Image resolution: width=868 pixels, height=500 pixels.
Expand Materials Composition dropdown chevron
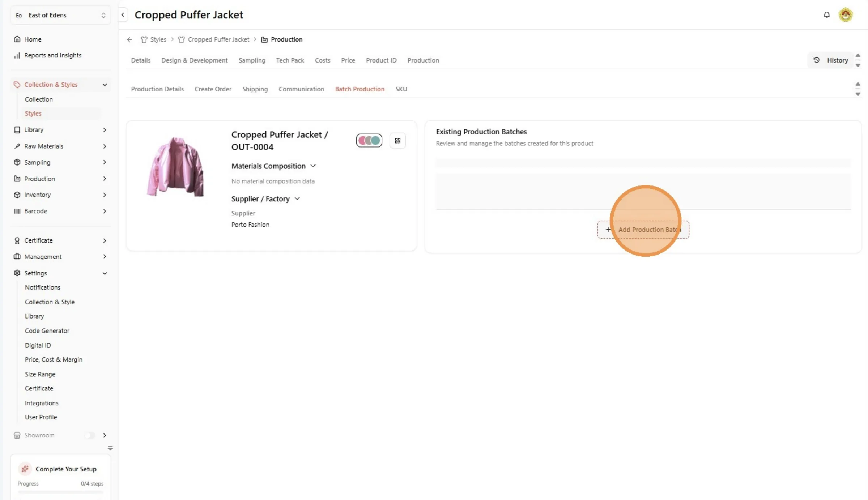click(313, 166)
